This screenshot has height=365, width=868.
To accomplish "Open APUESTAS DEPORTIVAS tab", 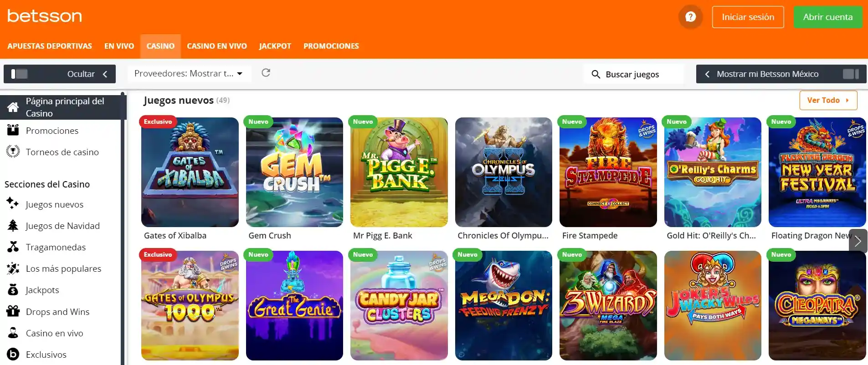I will tap(50, 46).
